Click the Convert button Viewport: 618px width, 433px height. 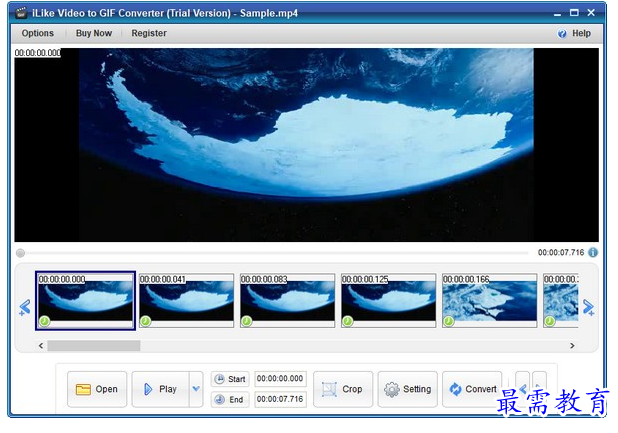[472, 389]
